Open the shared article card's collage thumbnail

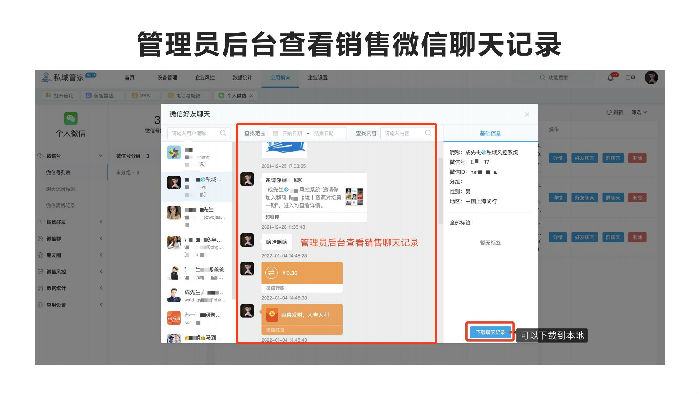(x=354, y=196)
